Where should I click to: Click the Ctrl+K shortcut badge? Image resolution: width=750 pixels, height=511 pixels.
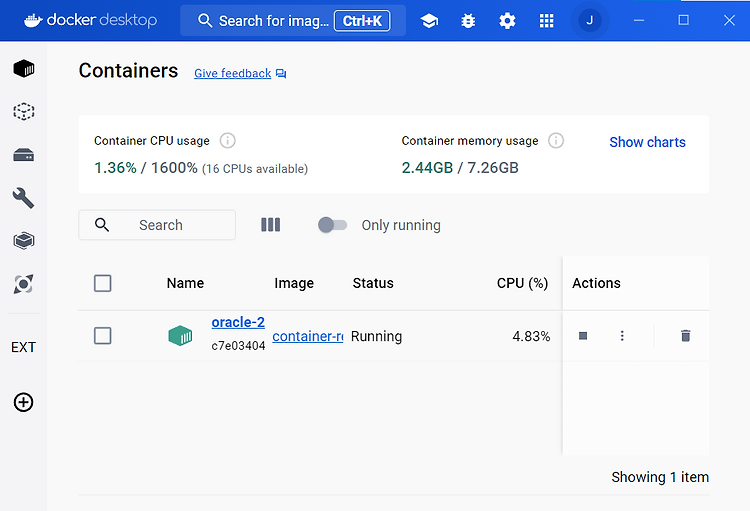[362, 21]
